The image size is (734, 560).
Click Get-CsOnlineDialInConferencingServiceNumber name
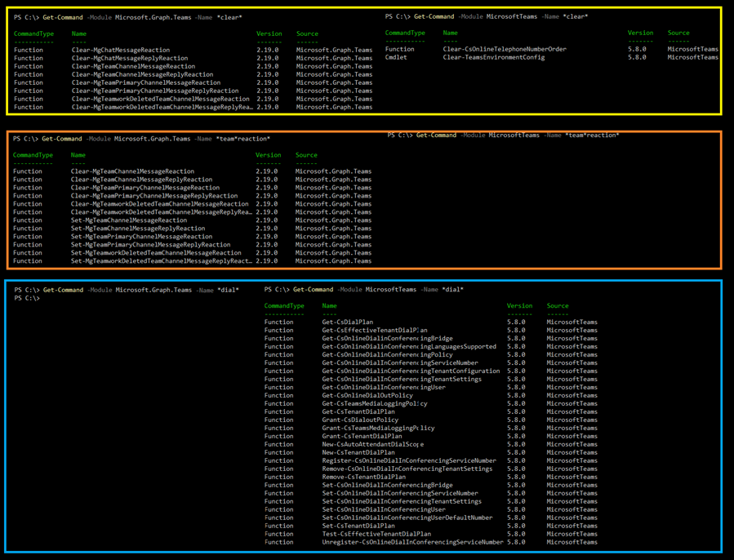(x=400, y=363)
